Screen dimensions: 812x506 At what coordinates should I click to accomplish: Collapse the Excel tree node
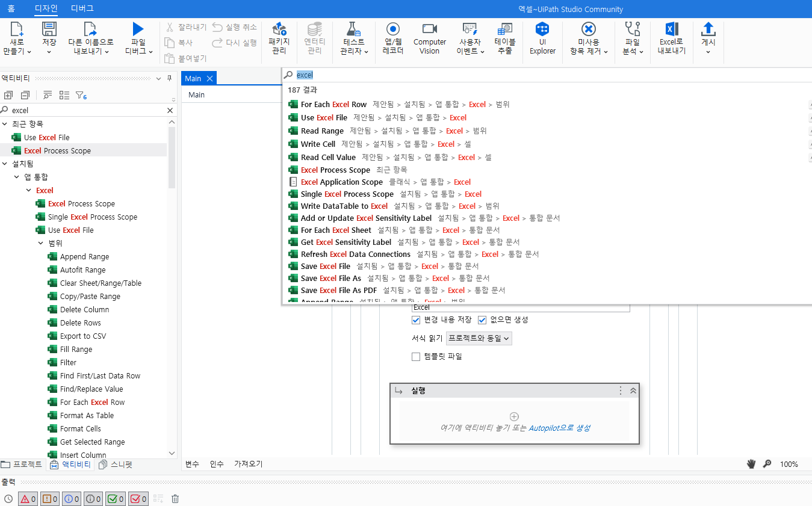(29, 190)
